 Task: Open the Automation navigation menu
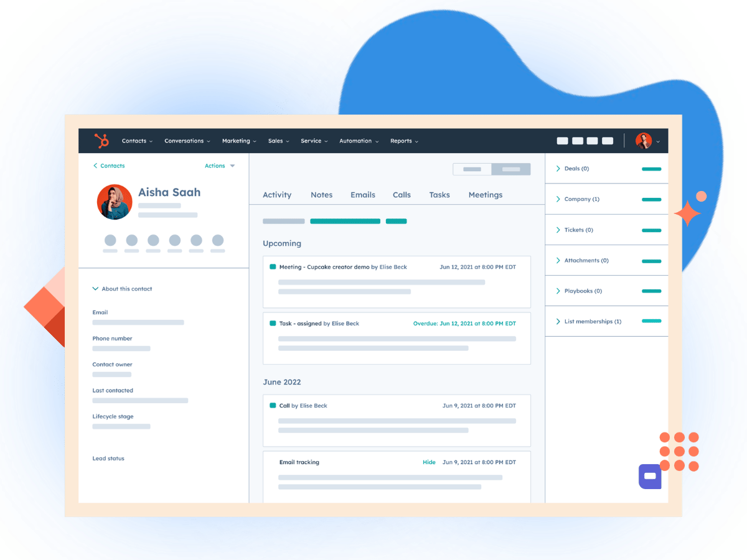pyautogui.click(x=359, y=141)
